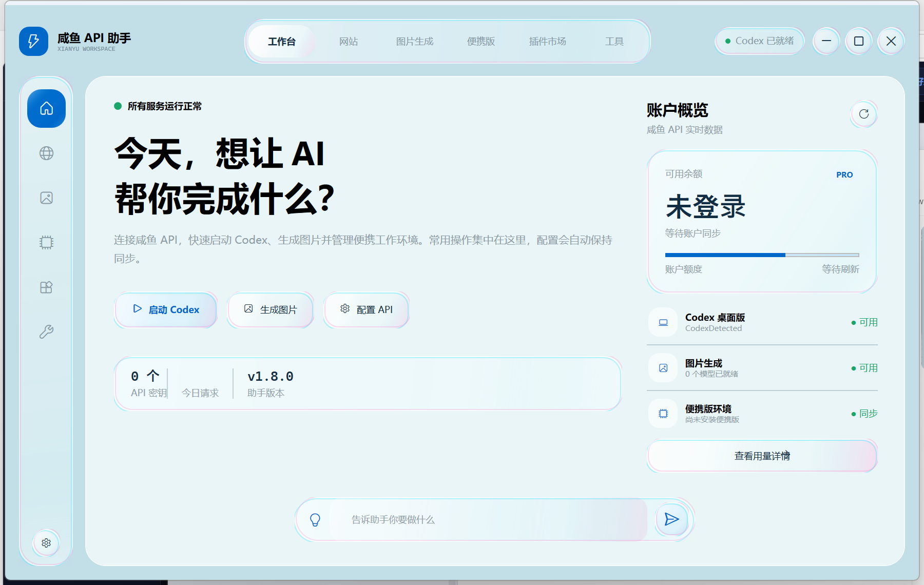This screenshot has width=924, height=585.
Task: Click the 图片生成 status row image icon
Action: point(663,368)
